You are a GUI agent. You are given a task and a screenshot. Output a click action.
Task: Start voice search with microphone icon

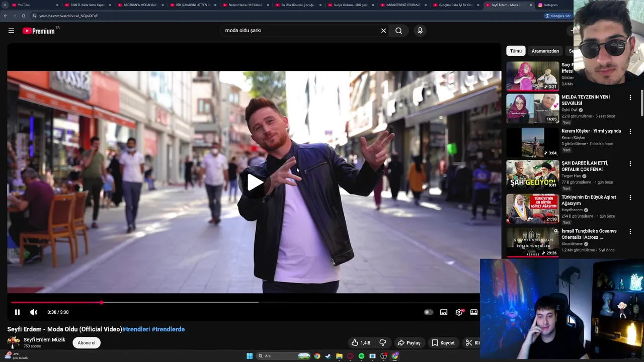point(420,31)
